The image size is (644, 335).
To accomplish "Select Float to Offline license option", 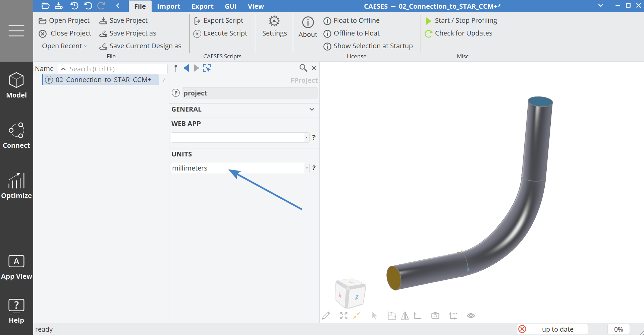I will [x=352, y=20].
